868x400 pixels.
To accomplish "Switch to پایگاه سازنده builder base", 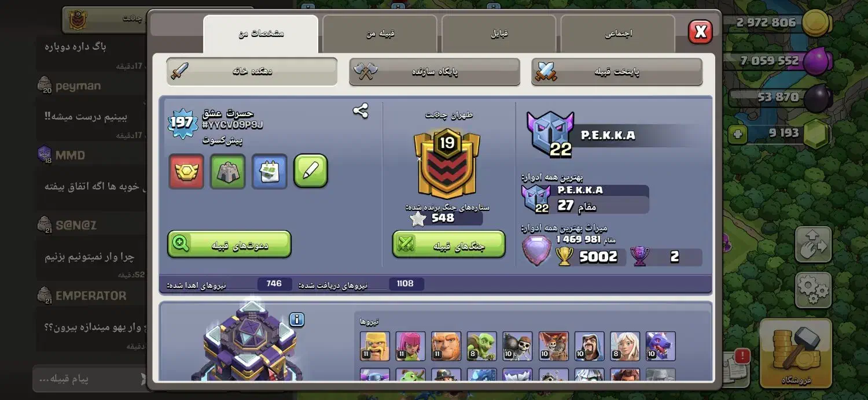I will click(435, 72).
